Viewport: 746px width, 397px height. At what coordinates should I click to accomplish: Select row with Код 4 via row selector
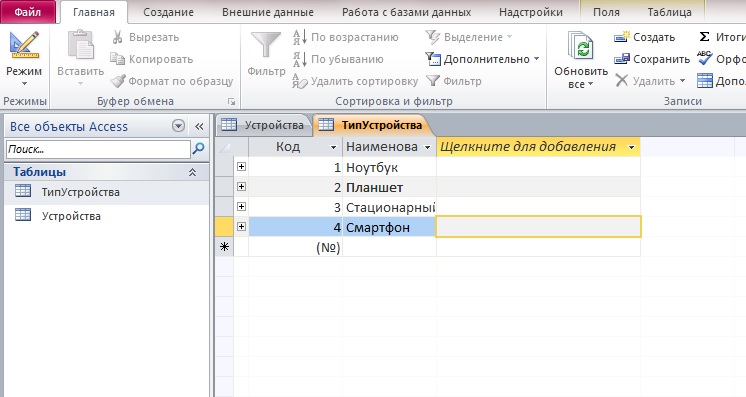(x=224, y=227)
